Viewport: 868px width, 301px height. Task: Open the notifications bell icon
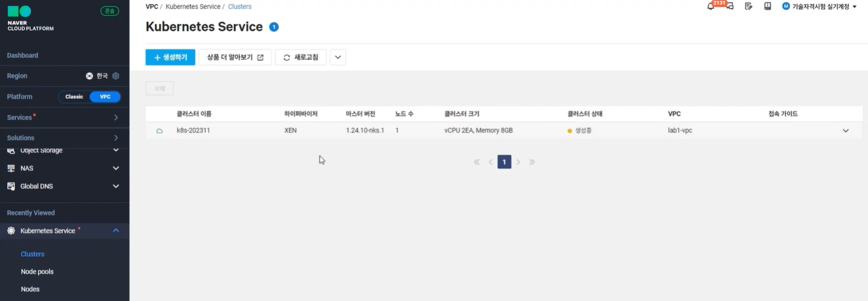711,6
